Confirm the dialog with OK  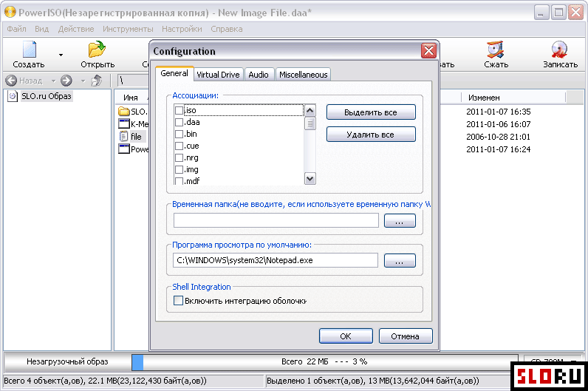[x=346, y=336]
